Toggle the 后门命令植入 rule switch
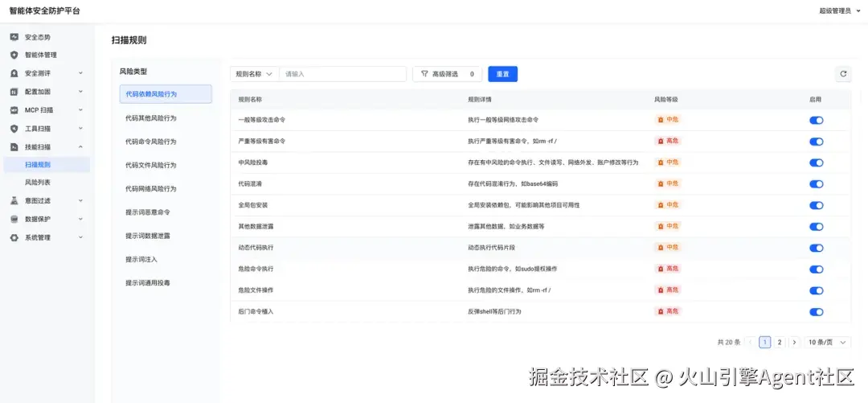 816,312
